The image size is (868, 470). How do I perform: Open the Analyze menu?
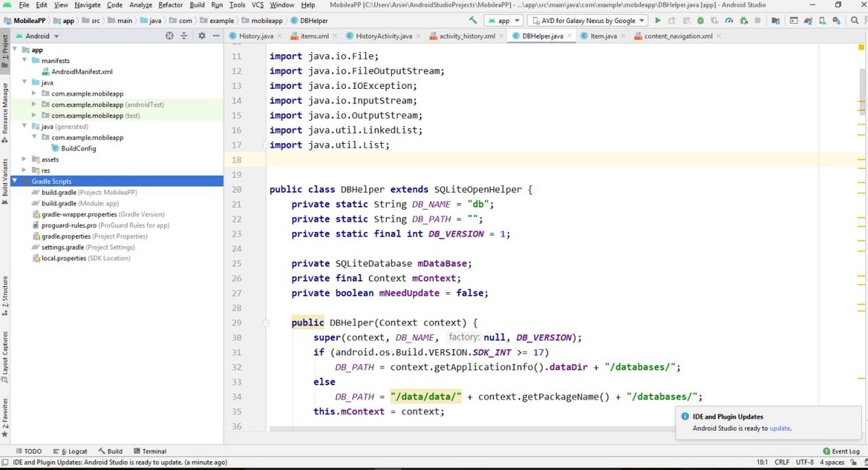coord(140,5)
